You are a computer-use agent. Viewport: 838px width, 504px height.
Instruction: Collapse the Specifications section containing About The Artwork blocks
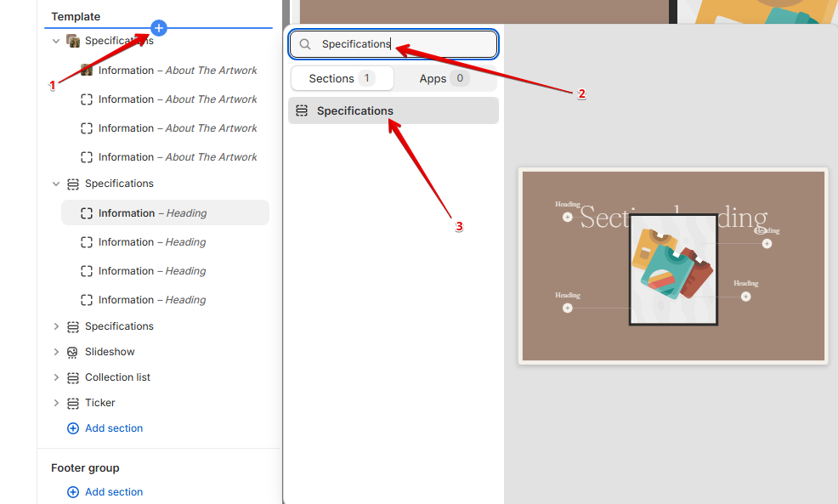(56, 41)
